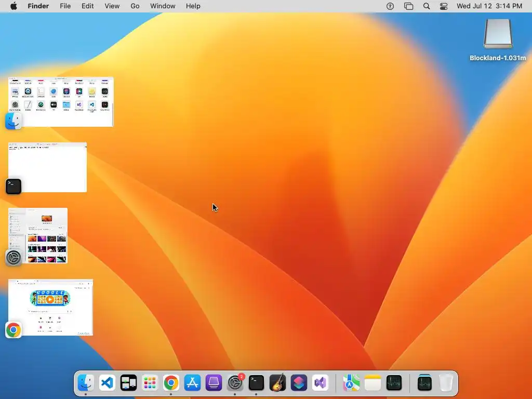This screenshot has width=532, height=399.
Task: Switch to the System Settings window thumbnail
Action: [38, 235]
